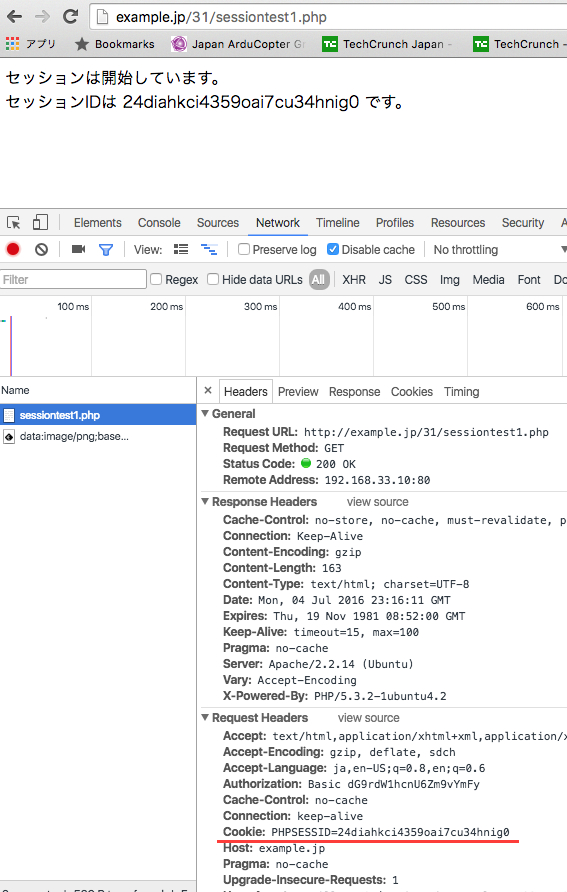Enable Regex filter checkbox
The width and height of the screenshot is (567, 892).
(x=156, y=279)
